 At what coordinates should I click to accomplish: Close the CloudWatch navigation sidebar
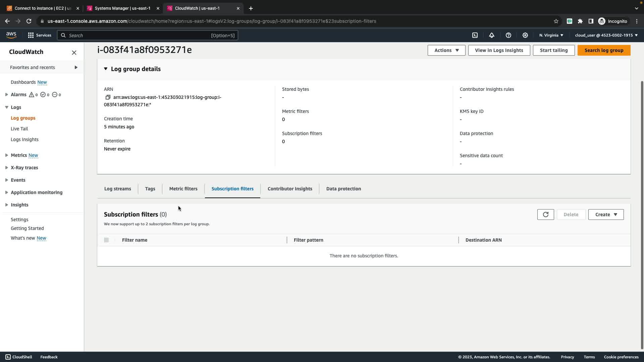[x=74, y=53]
